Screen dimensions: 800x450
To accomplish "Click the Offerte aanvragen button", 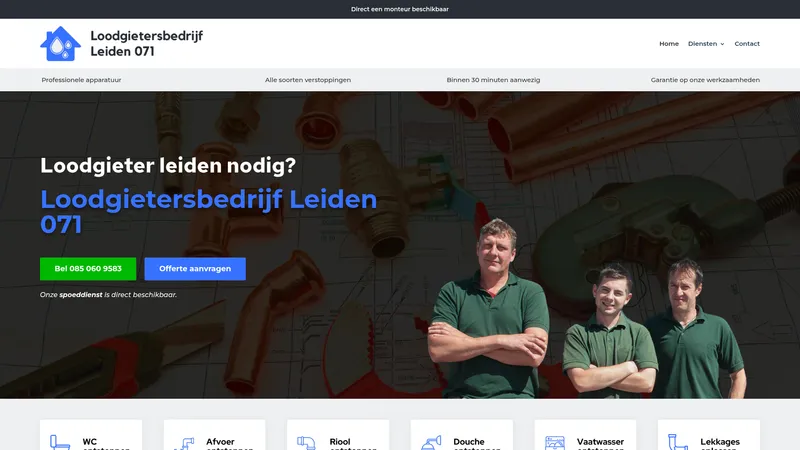I will (x=195, y=269).
